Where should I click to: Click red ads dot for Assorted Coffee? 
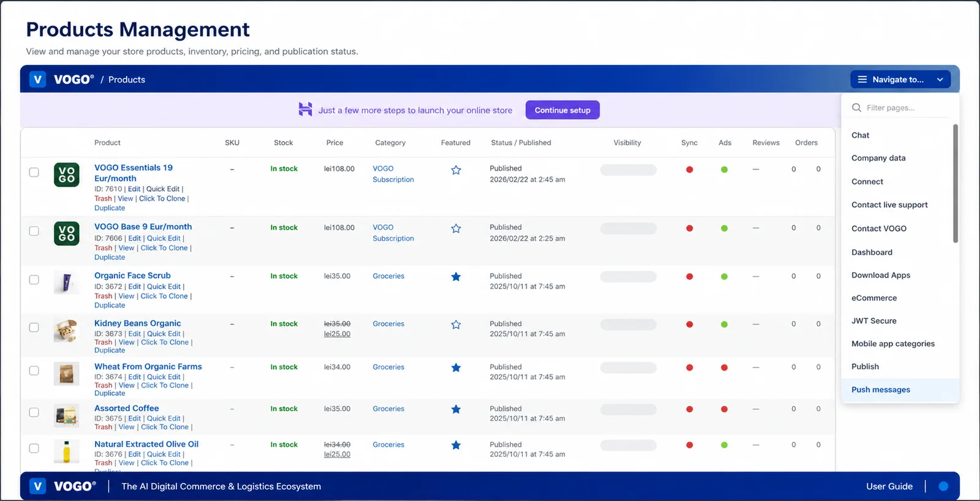pyautogui.click(x=725, y=409)
